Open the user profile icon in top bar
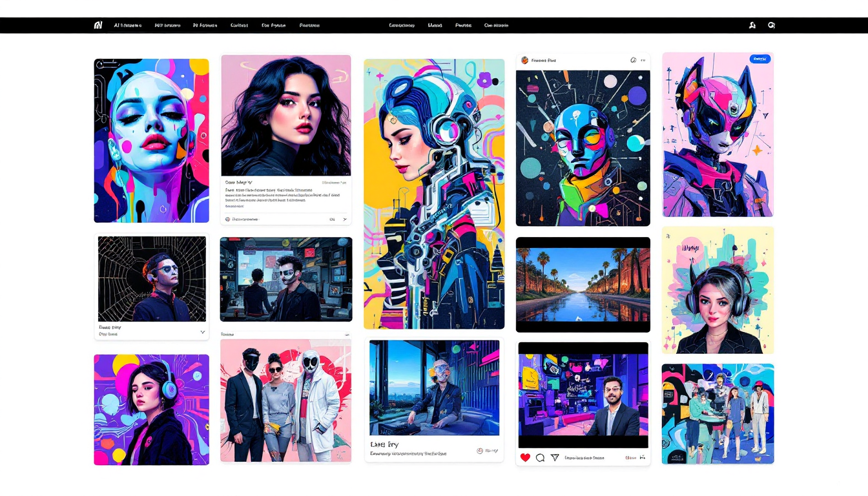The image size is (868, 496). tap(752, 25)
